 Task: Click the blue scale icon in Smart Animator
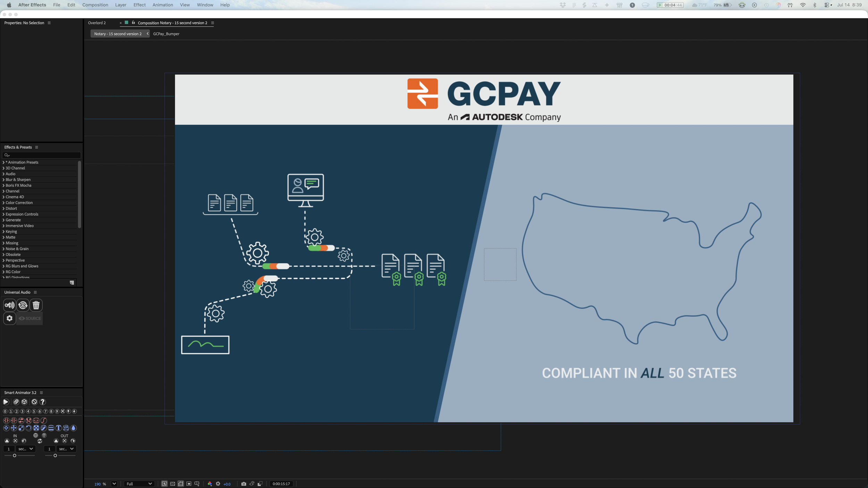[x=21, y=428]
